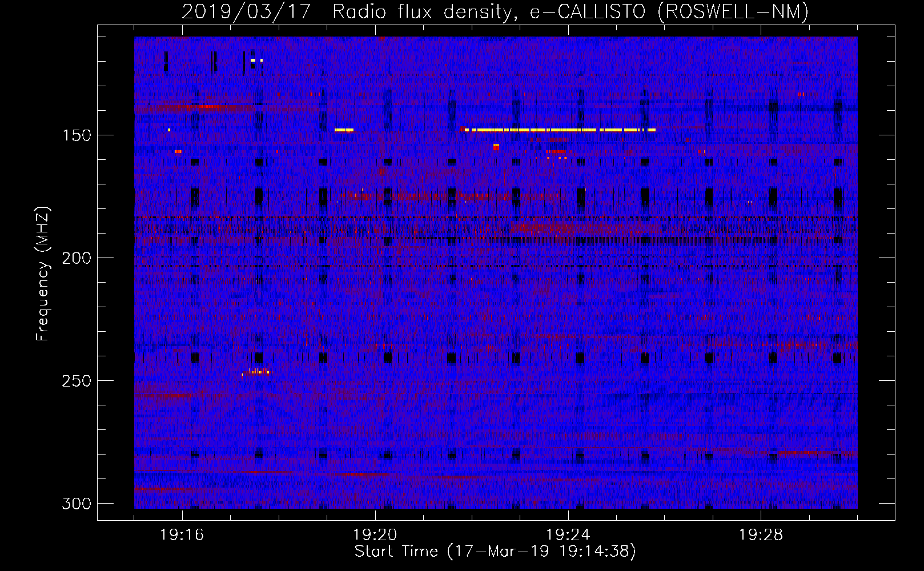
Task: Click the long yellow emission streak near 150 MHz
Action: pos(560,130)
